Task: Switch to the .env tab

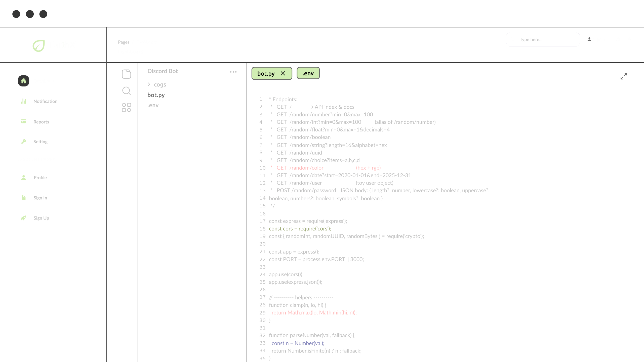Action: tap(308, 73)
